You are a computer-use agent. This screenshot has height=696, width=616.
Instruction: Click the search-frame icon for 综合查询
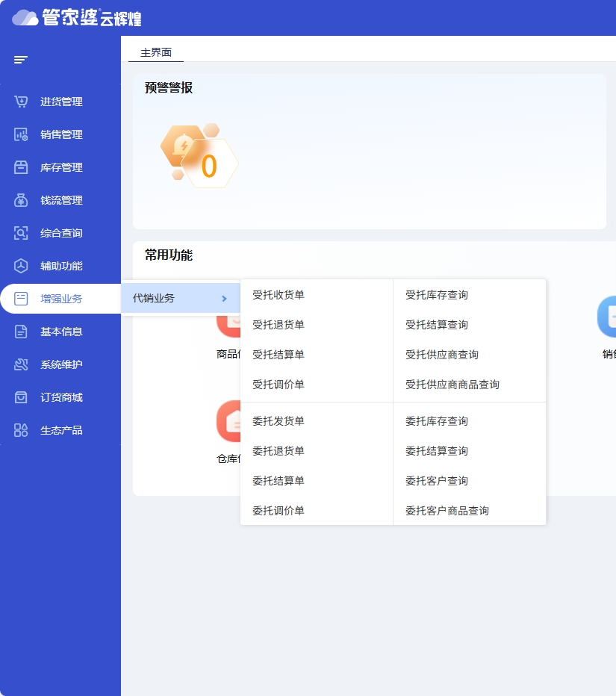click(21, 233)
